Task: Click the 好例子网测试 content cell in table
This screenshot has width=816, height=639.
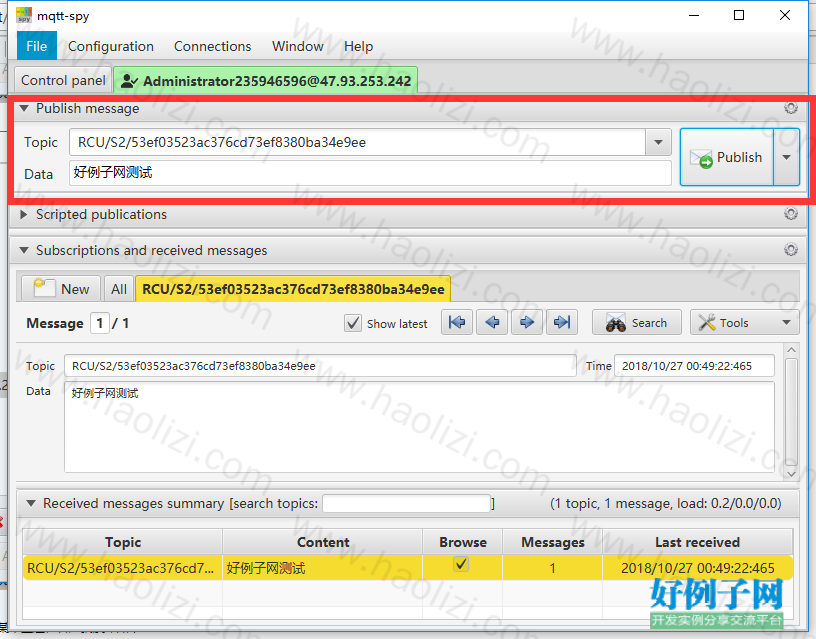Action: [323, 568]
